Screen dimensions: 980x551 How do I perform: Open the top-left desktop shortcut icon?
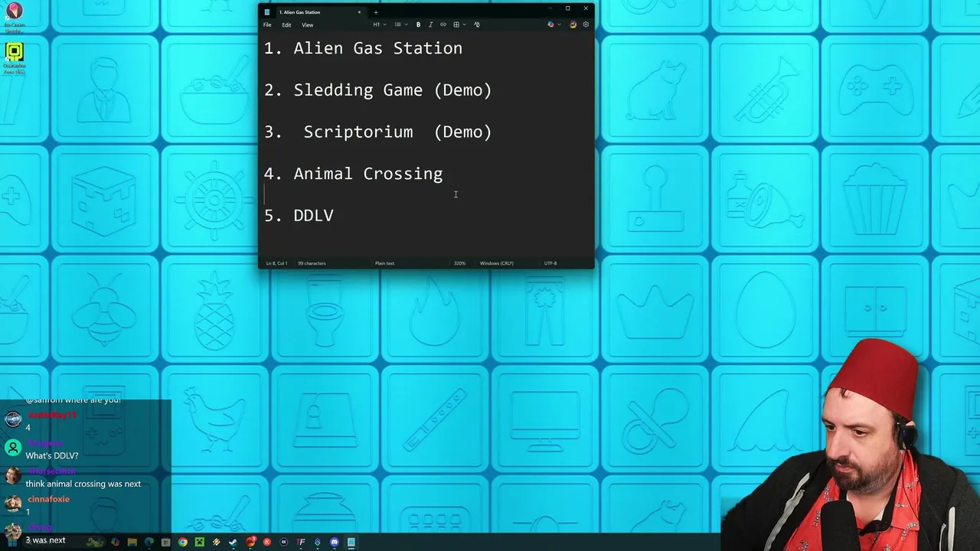click(x=14, y=11)
